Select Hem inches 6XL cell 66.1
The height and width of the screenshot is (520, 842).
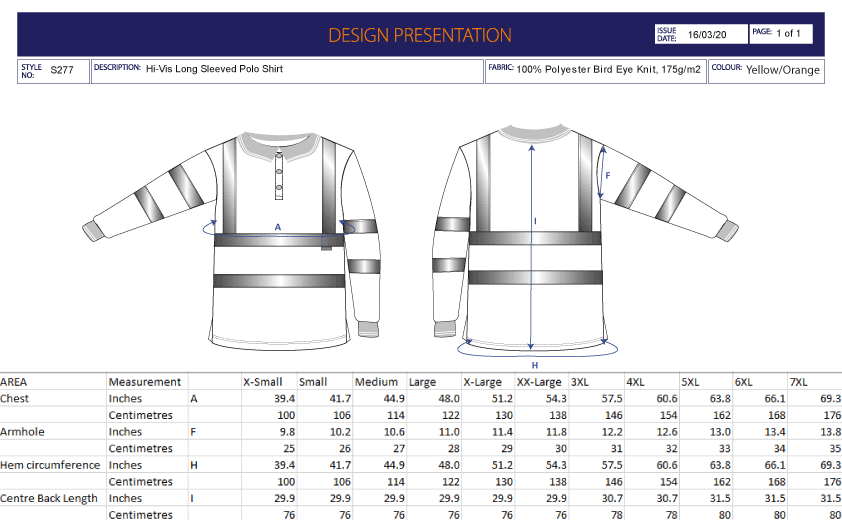coord(775,465)
